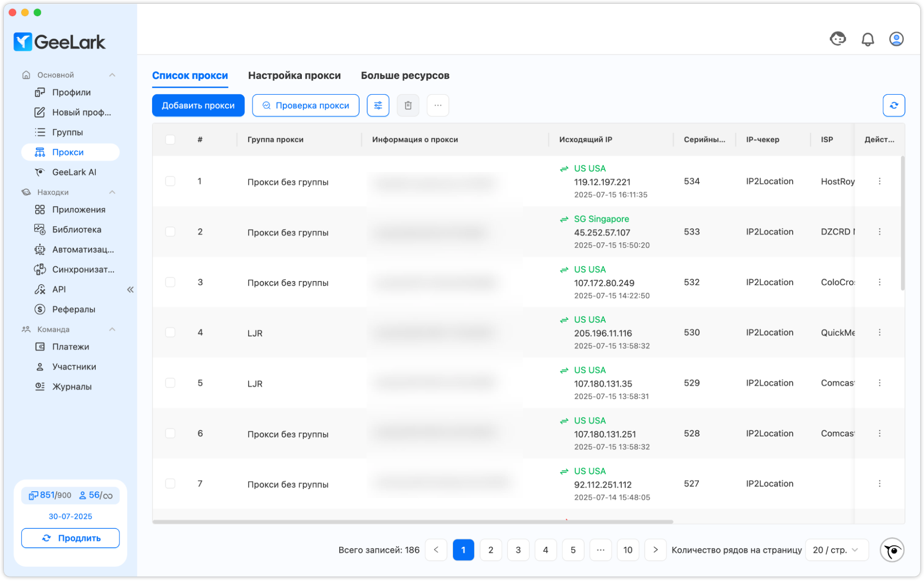Collapse sidebar with double-chevron icon
The width and height of the screenshot is (924, 581).
pos(130,289)
